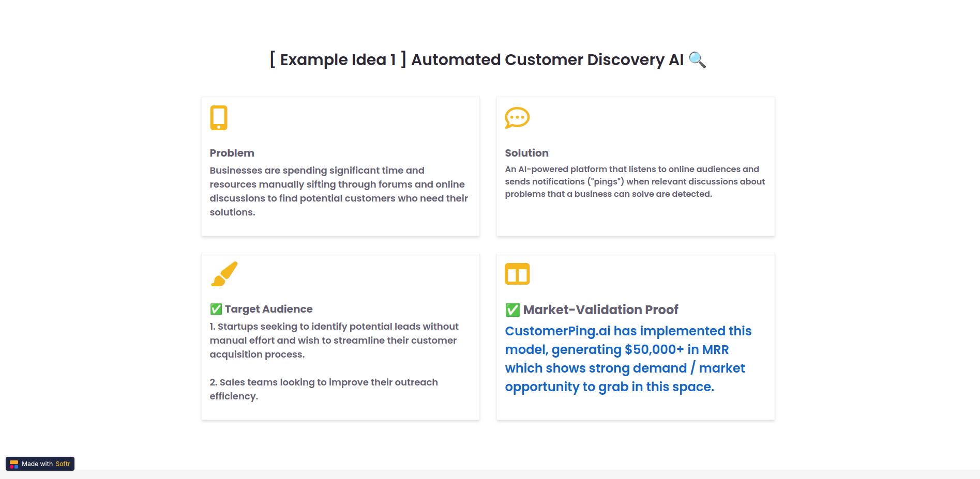This screenshot has height=479, width=980.
Task: Click the orange Softr word in badge
Action: (63, 464)
